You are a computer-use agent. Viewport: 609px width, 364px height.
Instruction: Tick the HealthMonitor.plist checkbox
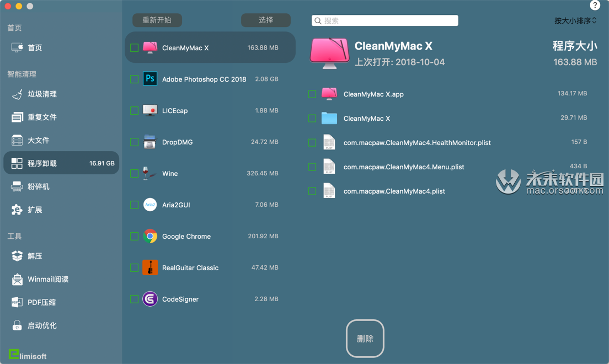pyautogui.click(x=312, y=143)
